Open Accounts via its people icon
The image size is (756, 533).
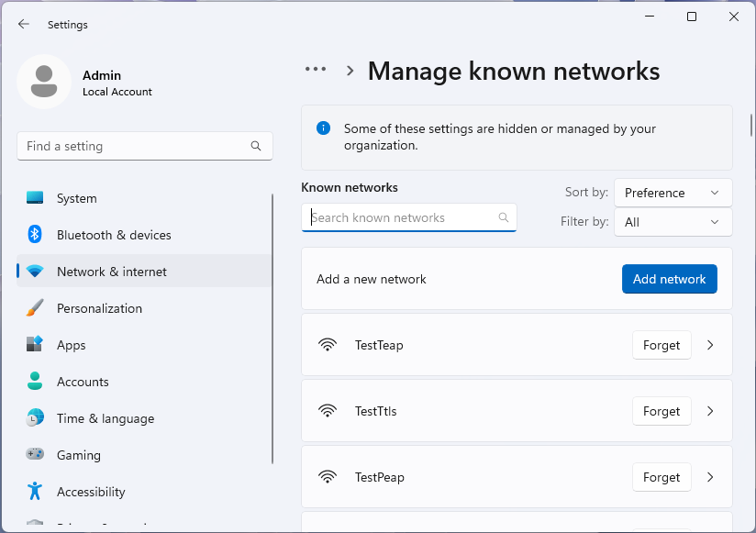tap(34, 382)
